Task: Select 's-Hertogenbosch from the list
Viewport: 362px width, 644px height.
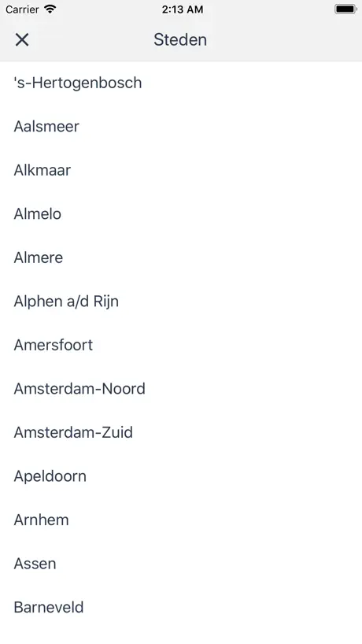Action: click(181, 83)
